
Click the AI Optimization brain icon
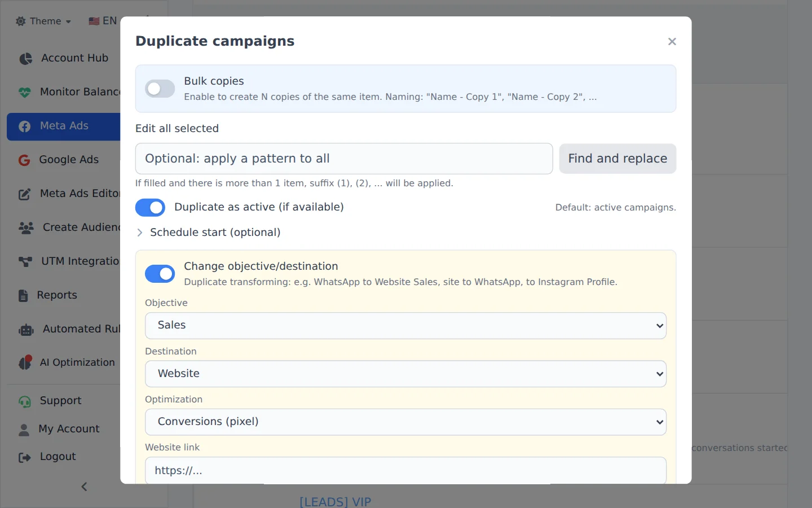coord(25,362)
